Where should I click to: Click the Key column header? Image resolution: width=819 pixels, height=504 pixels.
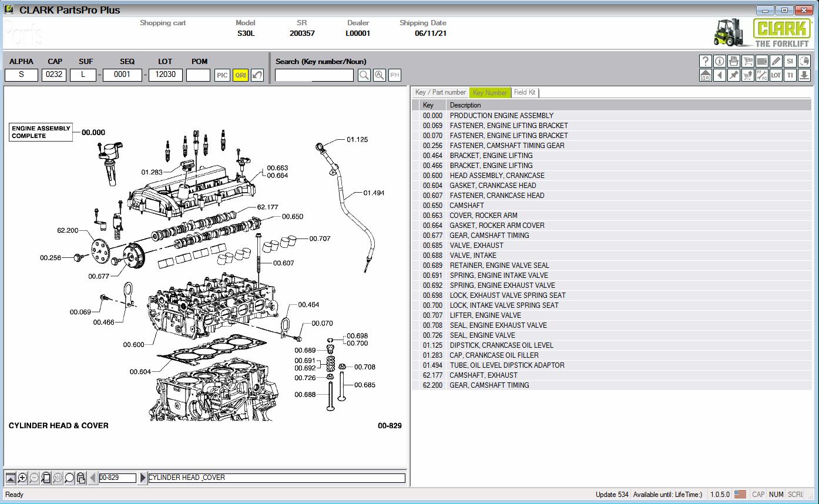point(434,105)
